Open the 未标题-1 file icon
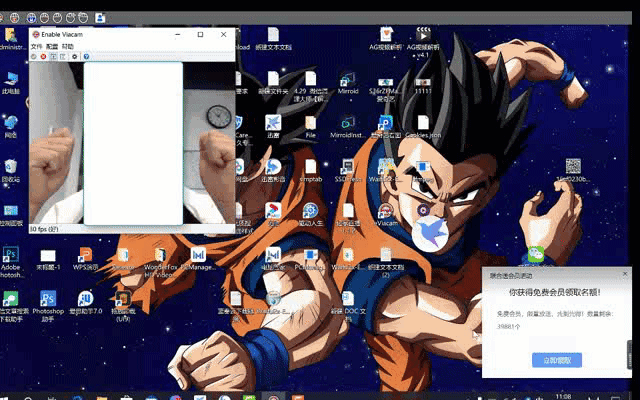 pyautogui.click(x=48, y=259)
